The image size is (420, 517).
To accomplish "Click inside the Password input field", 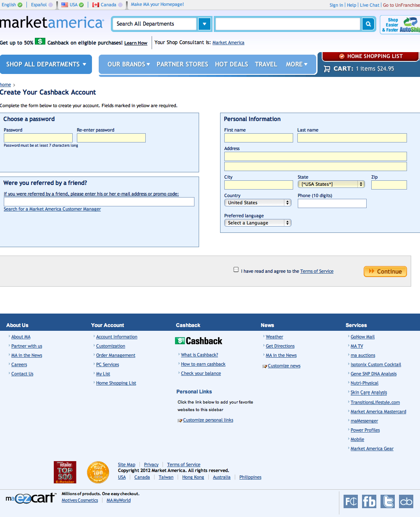I will point(38,137).
